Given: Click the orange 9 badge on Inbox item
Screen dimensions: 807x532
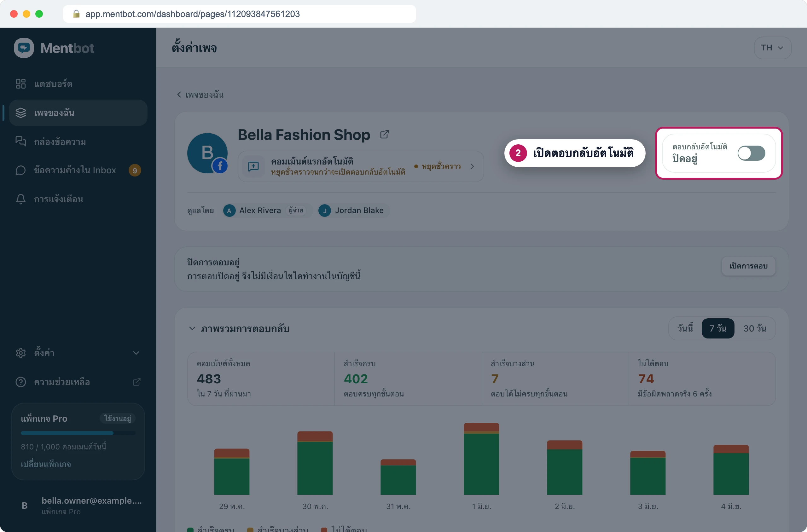Looking at the screenshot, I should click(x=135, y=170).
